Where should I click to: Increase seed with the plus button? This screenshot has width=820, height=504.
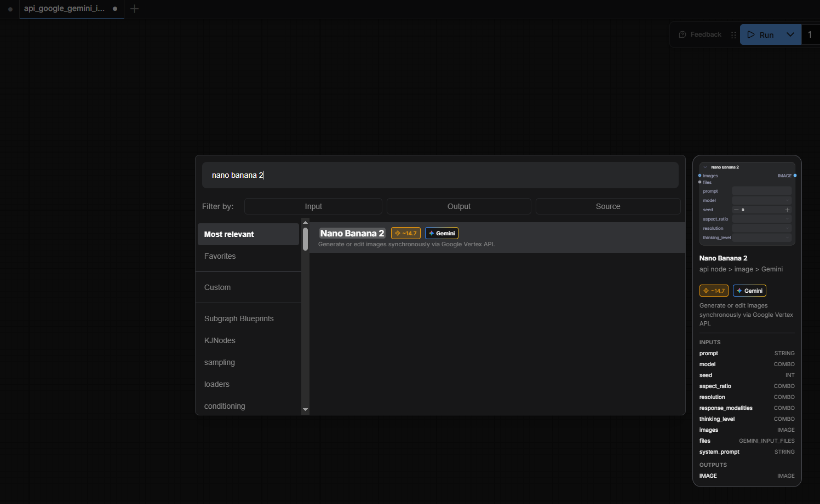[788, 210]
